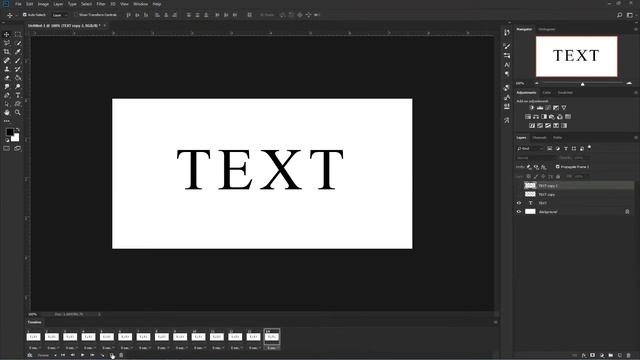The image size is (640, 360).
Task: Toggle layer filtering on/off switch
Action: tap(589, 148)
